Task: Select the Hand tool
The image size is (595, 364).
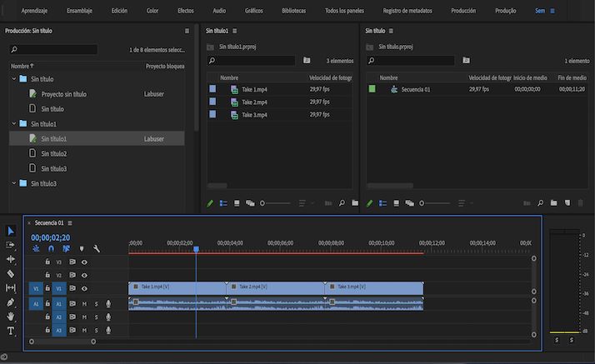Action: pos(11,317)
